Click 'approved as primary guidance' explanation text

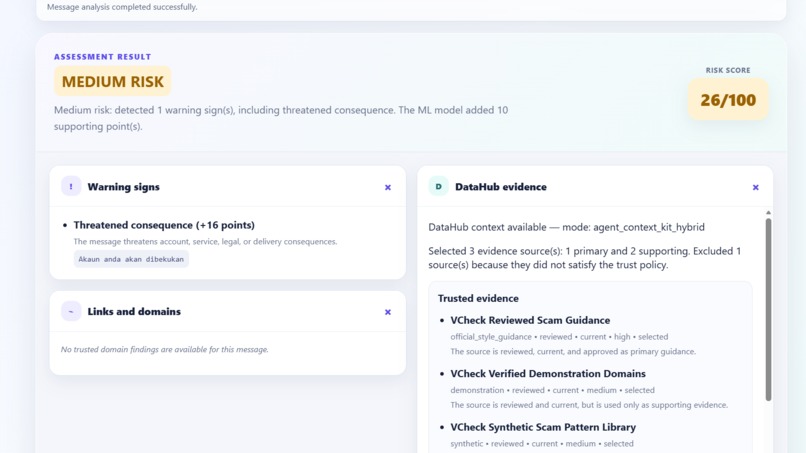coord(573,352)
